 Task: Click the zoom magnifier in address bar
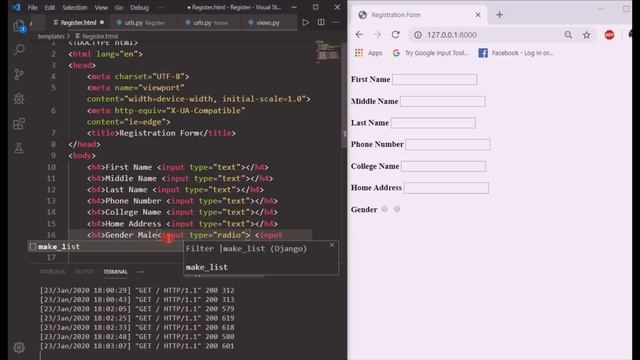[568, 35]
